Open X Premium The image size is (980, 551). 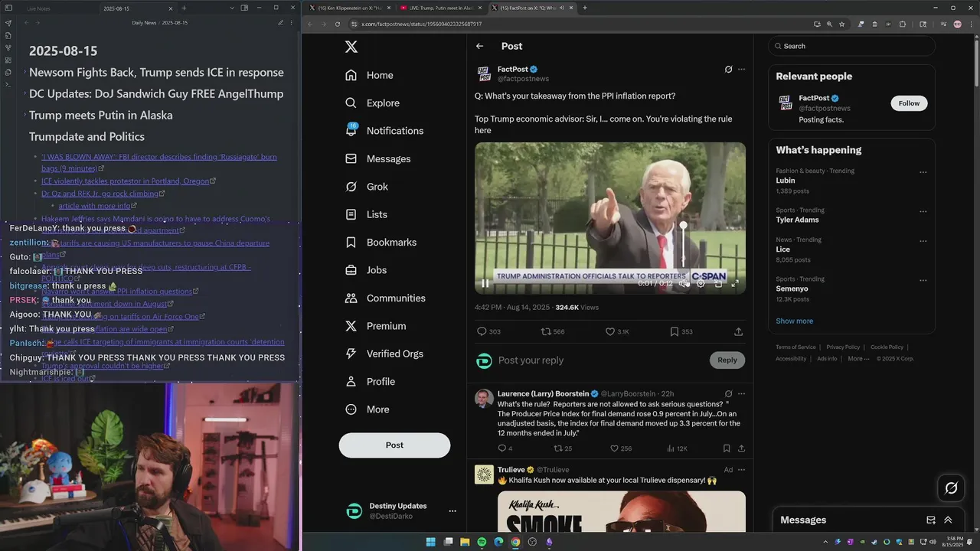(376, 326)
